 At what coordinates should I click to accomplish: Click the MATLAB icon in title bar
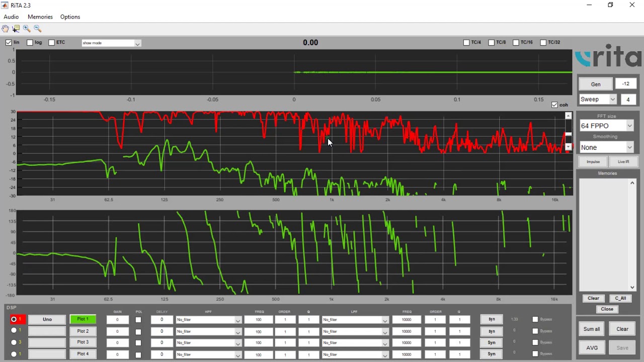[5, 5]
